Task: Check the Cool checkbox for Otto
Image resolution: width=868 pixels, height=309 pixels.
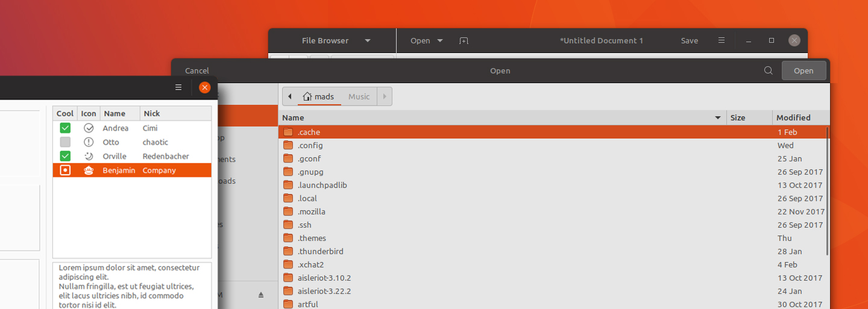Action: point(65,142)
